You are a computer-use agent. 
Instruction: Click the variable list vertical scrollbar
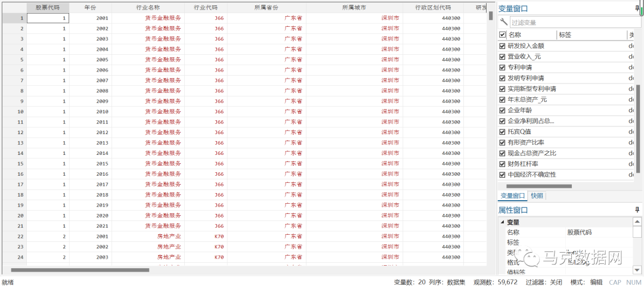(x=638, y=129)
